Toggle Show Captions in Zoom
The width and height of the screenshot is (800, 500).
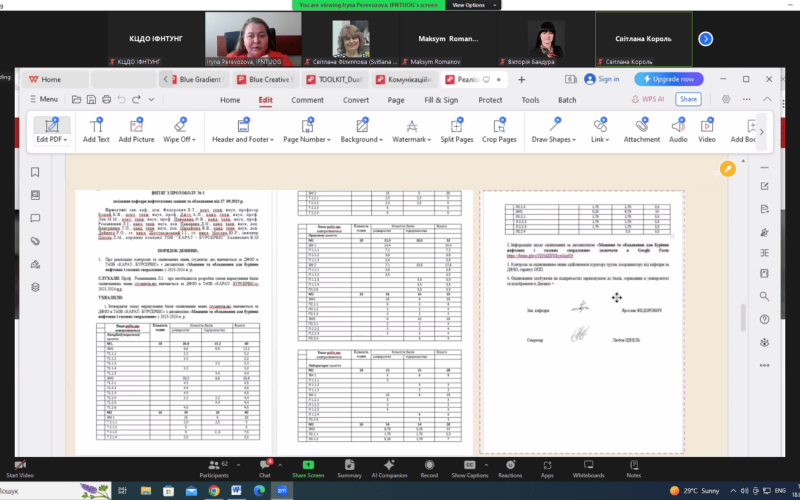470,469
